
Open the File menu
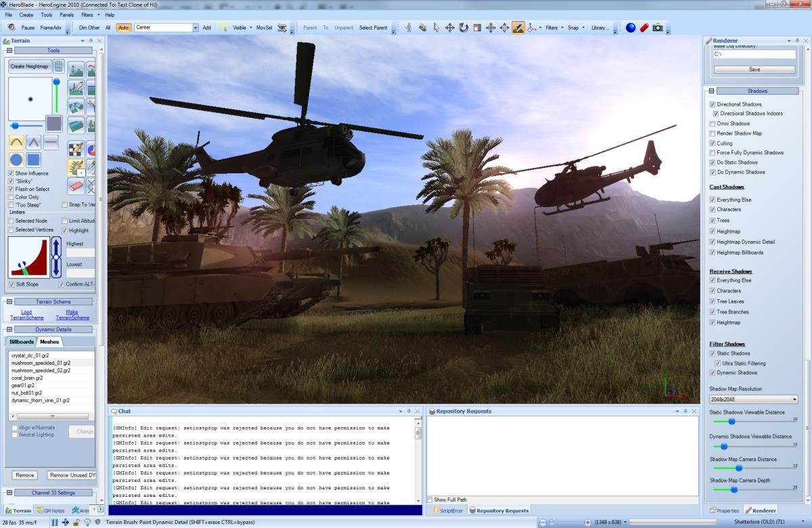[x=9, y=14]
